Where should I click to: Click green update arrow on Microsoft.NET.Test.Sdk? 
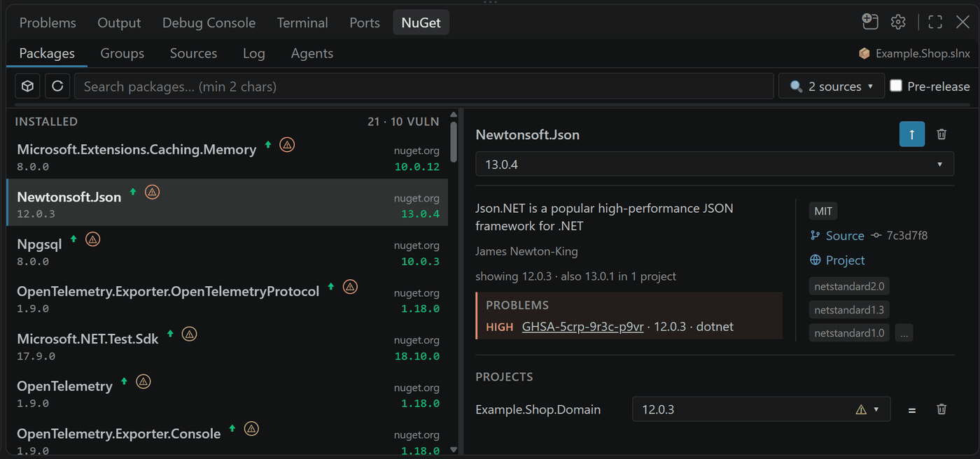pos(170,334)
